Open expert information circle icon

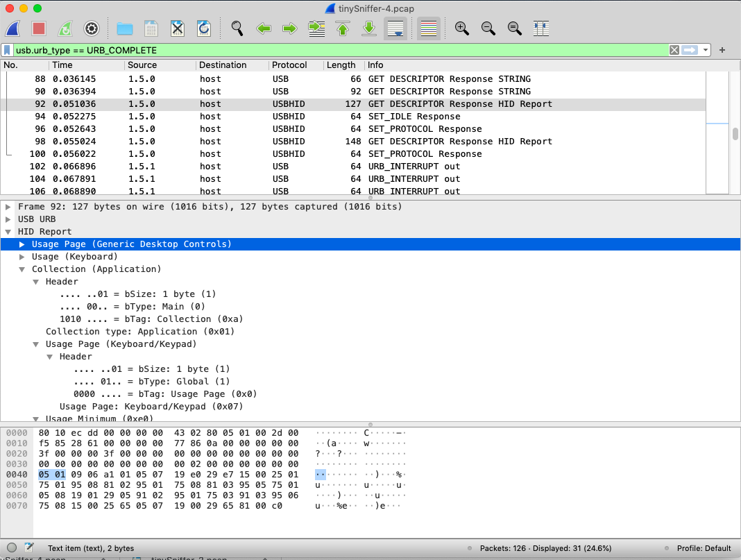click(x=12, y=548)
